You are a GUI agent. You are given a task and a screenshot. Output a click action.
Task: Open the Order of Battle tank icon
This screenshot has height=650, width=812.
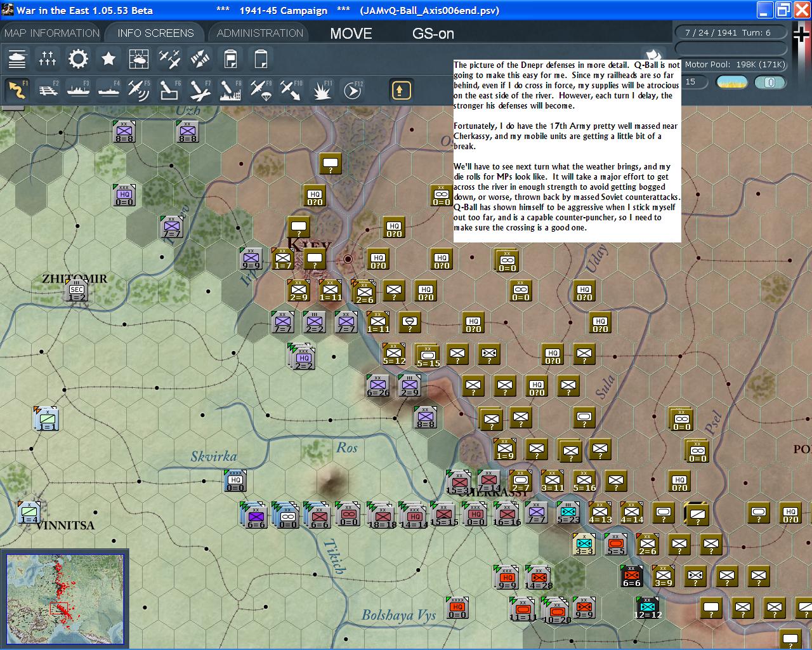point(17,59)
